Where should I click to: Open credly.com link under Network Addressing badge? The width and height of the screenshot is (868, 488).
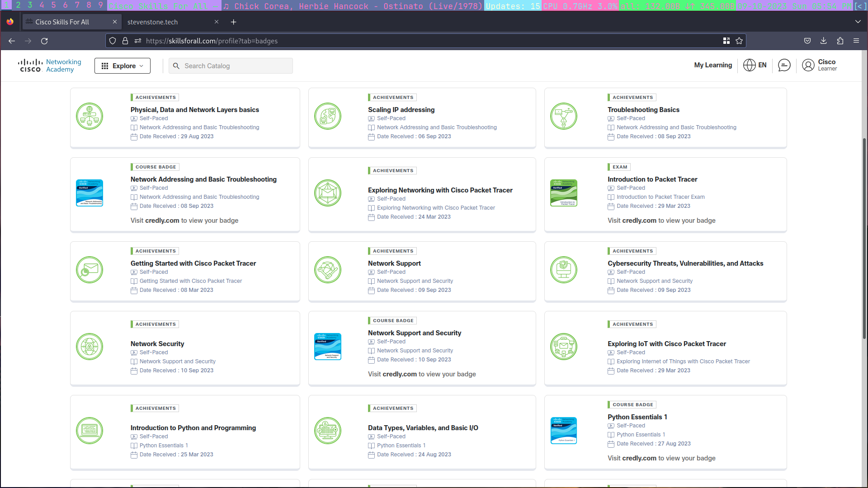(x=162, y=221)
